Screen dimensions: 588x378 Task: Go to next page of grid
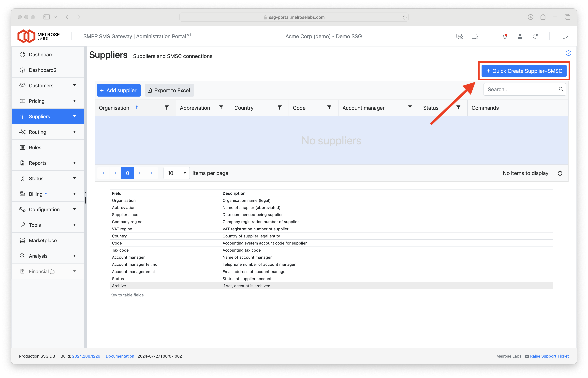coord(140,173)
